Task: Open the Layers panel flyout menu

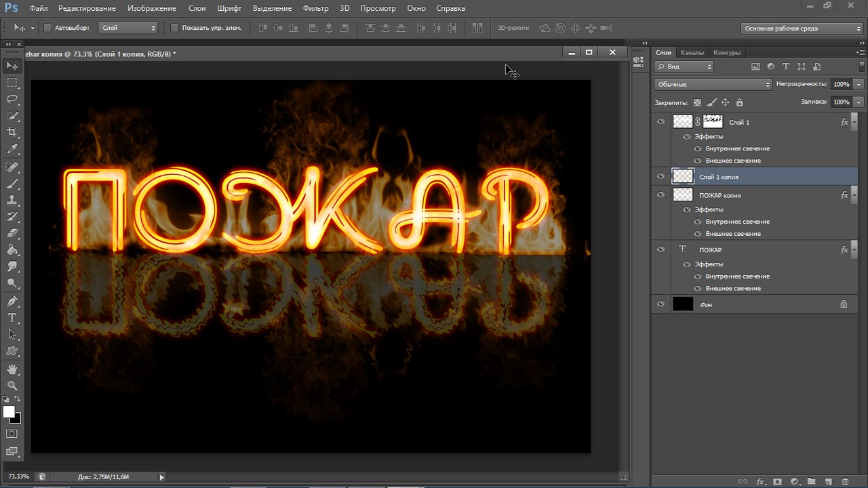Action: [861, 52]
